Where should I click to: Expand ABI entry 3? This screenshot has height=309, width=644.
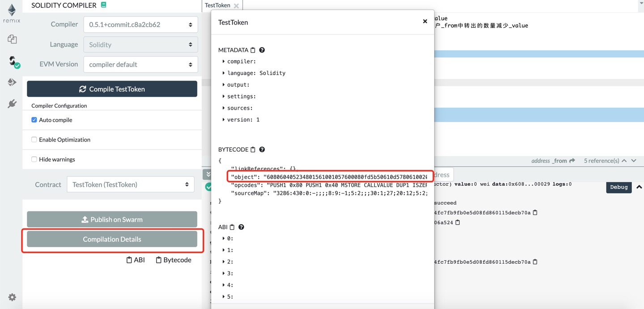click(x=223, y=273)
